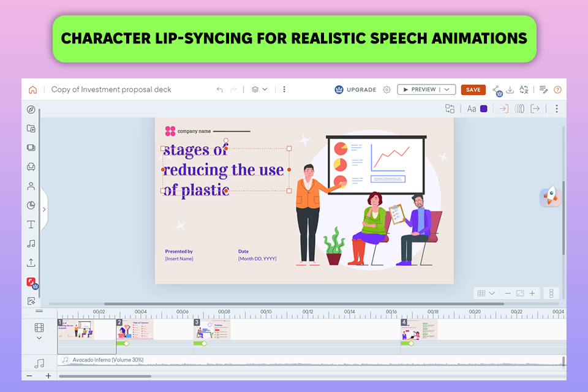Screen dimensions: 588x392
Task: Click the undo arrow
Action: pos(220,89)
